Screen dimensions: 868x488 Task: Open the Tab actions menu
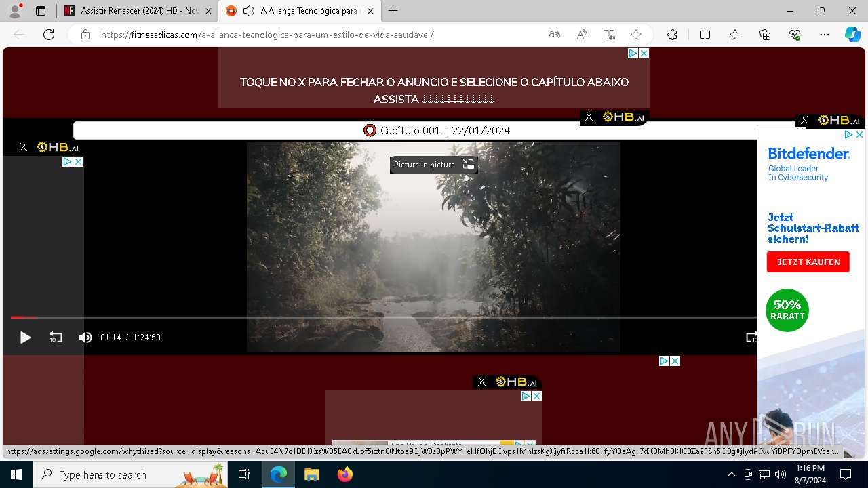[41, 11]
